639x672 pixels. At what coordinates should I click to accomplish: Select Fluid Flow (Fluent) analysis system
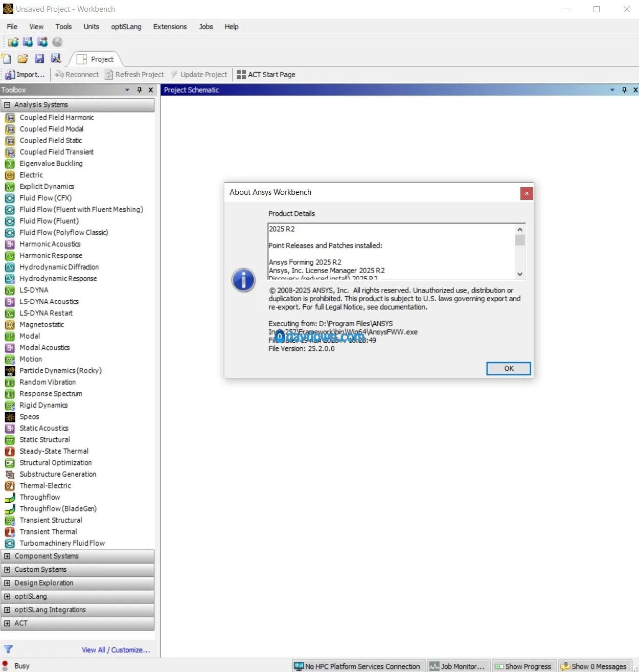coord(49,221)
